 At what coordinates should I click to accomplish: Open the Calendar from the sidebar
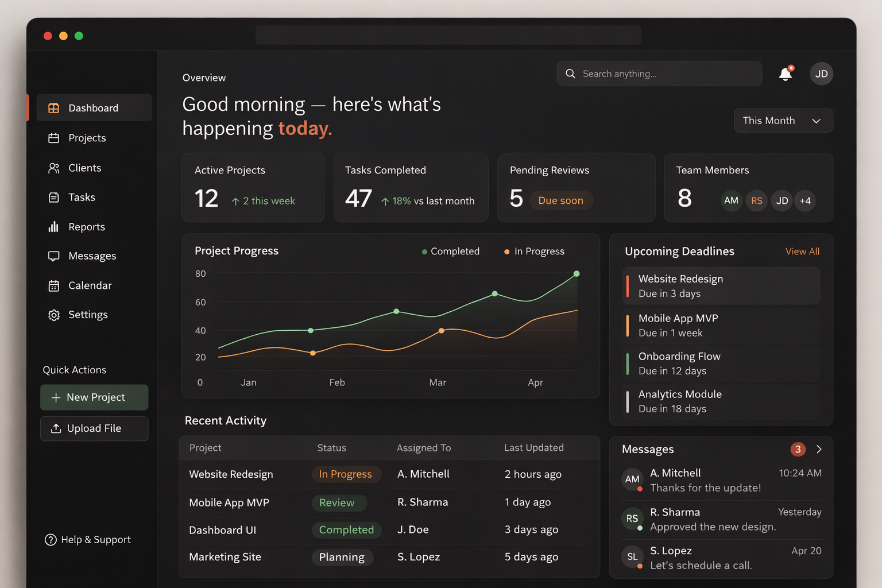click(90, 285)
